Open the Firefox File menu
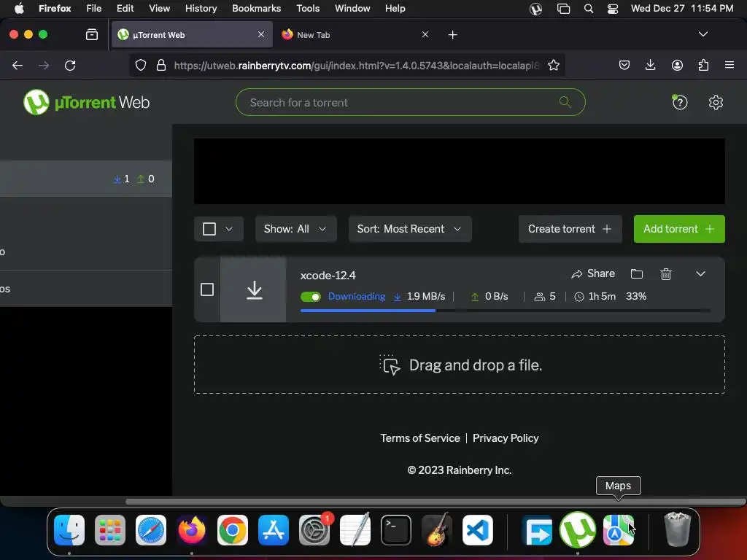The width and height of the screenshot is (747, 560). (x=94, y=8)
